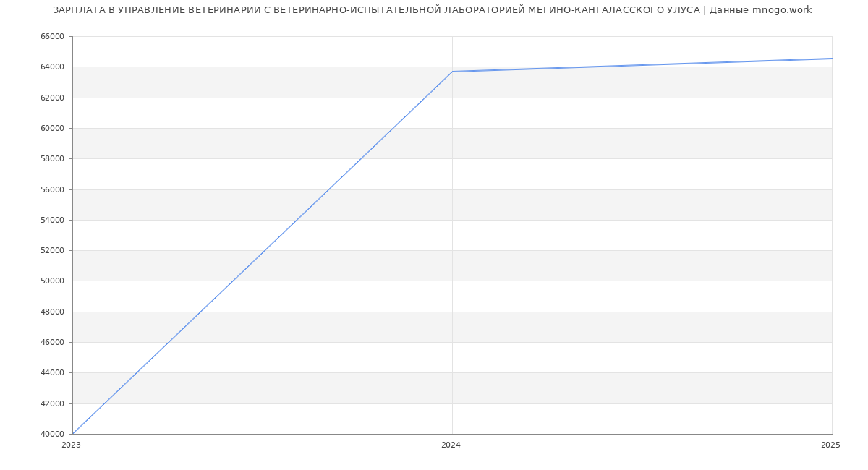Click the 62000 y-axis label
This screenshot has width=868, height=470.
tap(52, 98)
